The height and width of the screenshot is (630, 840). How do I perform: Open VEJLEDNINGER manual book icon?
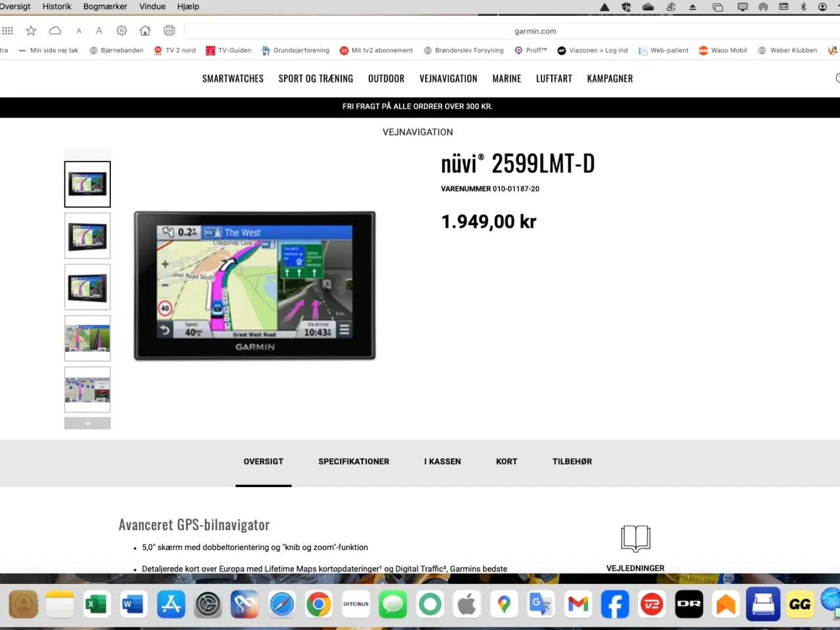(635, 538)
